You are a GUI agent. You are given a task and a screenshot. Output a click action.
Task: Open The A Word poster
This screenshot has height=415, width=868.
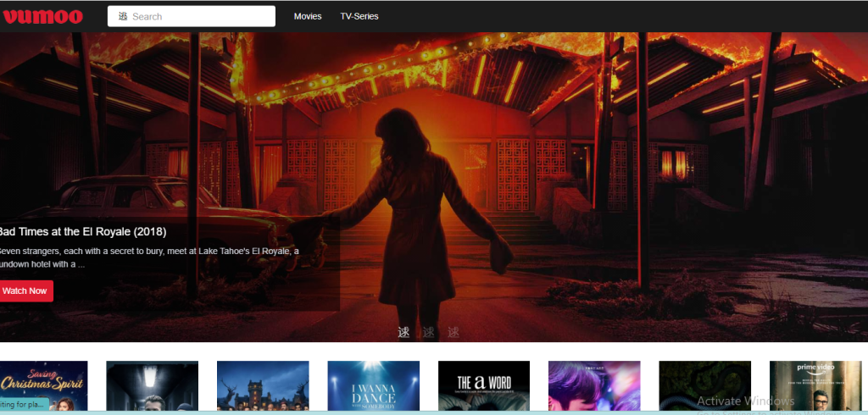click(484, 385)
